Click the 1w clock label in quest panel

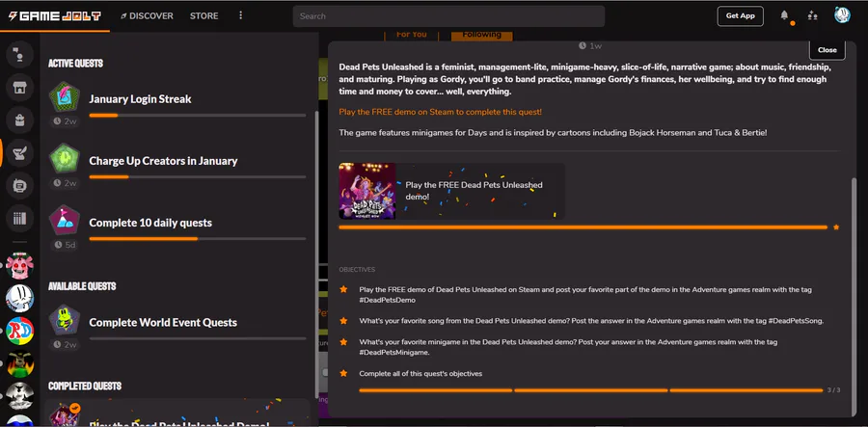(590, 46)
